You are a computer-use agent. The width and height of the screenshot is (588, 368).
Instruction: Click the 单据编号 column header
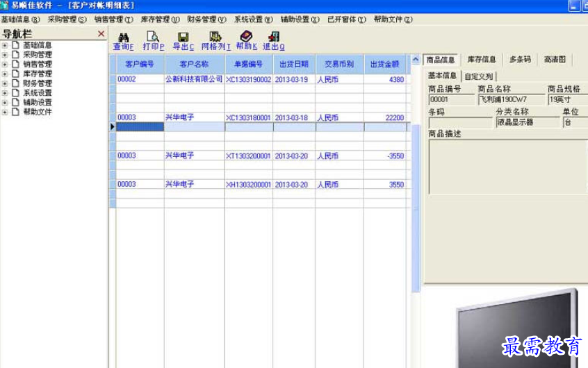249,64
